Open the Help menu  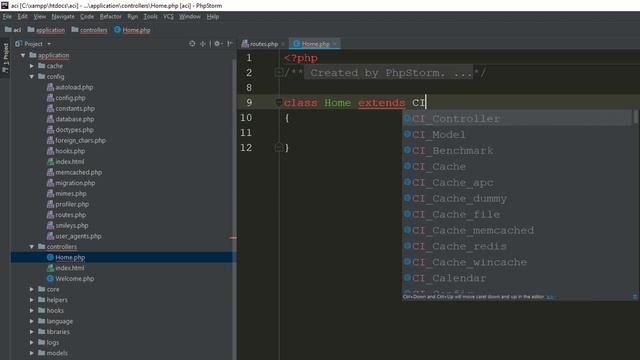(x=213, y=17)
